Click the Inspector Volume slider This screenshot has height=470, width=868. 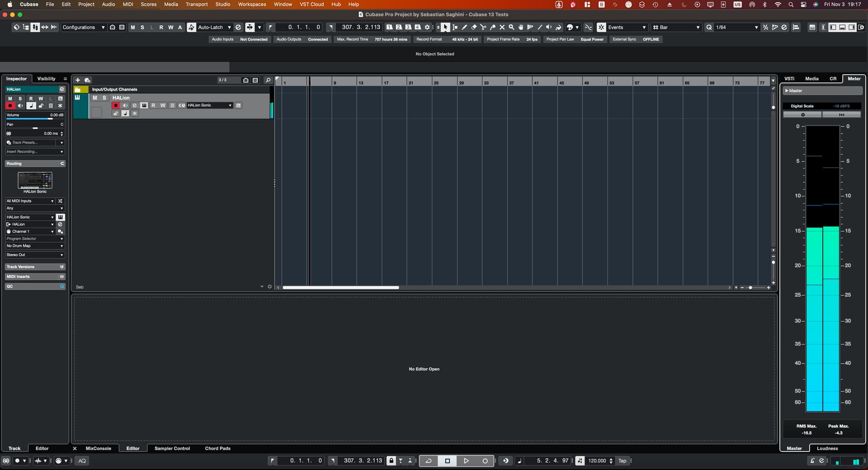[35, 119]
